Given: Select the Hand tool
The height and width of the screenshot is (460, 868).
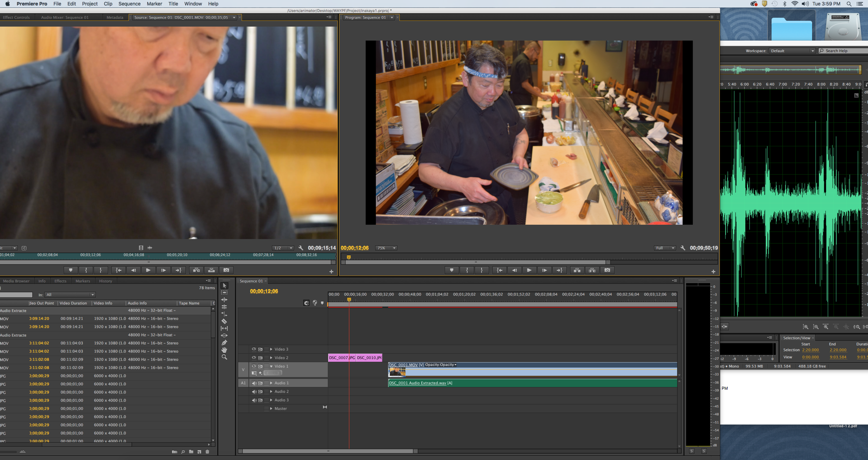Looking at the screenshot, I should 224,350.
